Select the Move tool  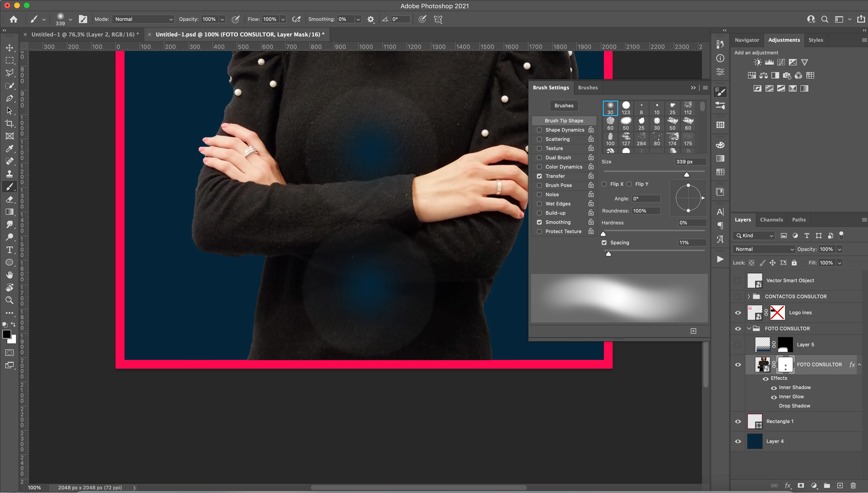coord(9,48)
